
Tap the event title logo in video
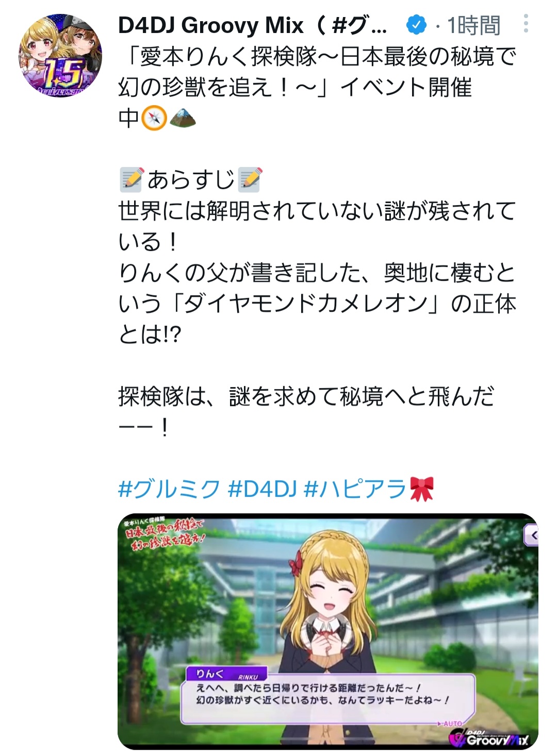165,534
